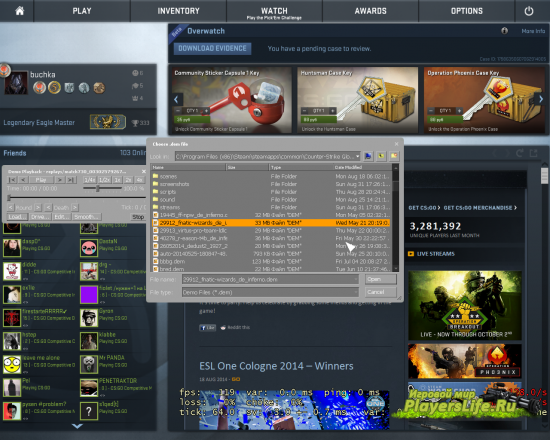
Task: Buy Community Sticker Capsule 1 Key green button
Action: tap(192, 120)
